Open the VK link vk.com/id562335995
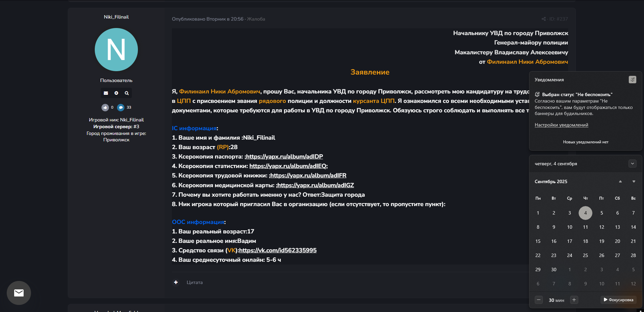The height and width of the screenshot is (312, 644). coord(278,250)
